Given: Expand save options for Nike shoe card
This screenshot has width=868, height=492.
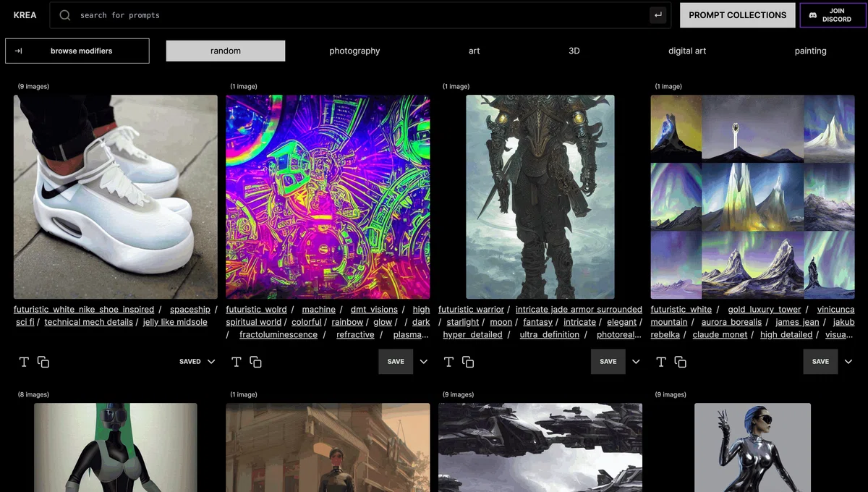Looking at the screenshot, I should point(211,362).
